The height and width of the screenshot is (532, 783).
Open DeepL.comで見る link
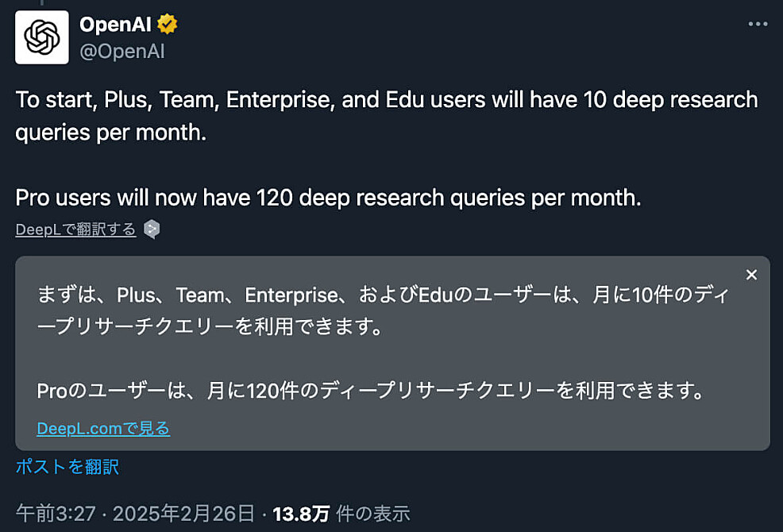(103, 428)
